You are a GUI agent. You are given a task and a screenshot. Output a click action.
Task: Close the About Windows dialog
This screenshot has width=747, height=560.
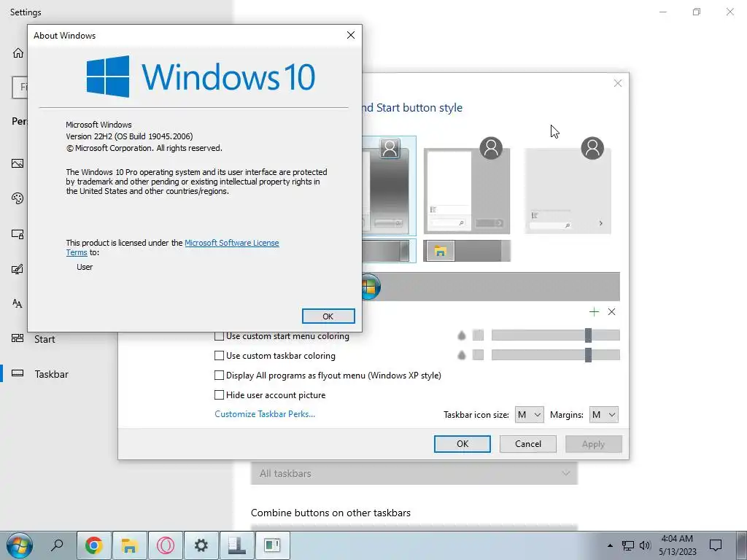tap(351, 35)
